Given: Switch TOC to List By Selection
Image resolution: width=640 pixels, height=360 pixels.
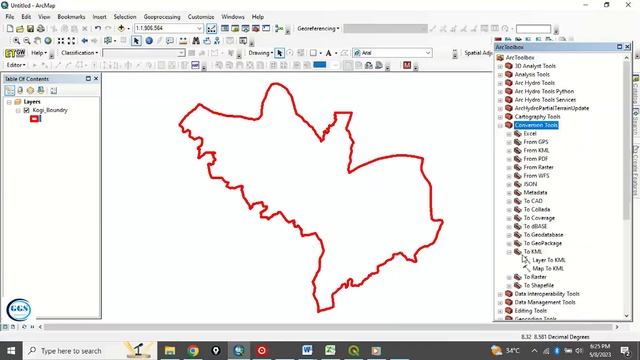Looking at the screenshot, I should [41, 91].
